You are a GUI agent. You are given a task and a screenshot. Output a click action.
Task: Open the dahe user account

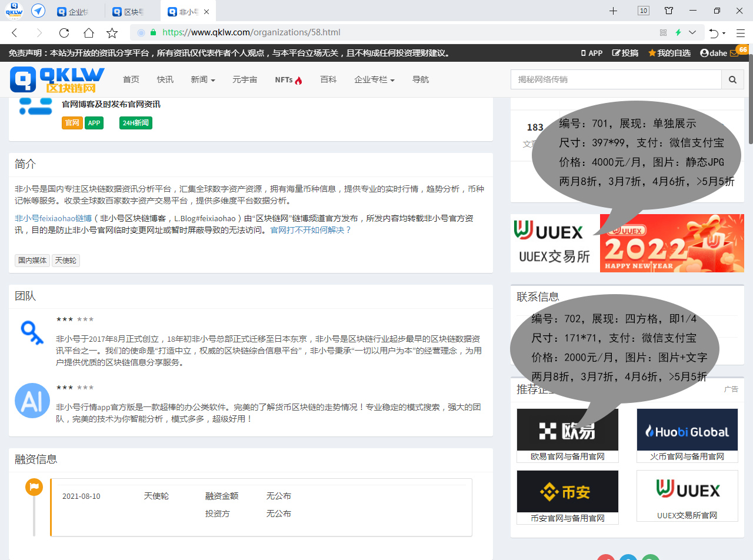coord(714,53)
